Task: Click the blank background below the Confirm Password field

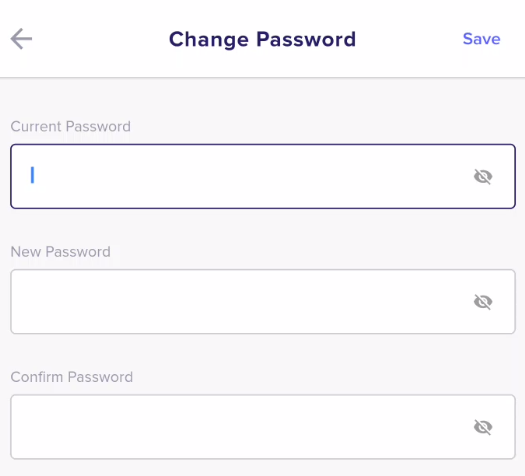Action: [263, 468]
